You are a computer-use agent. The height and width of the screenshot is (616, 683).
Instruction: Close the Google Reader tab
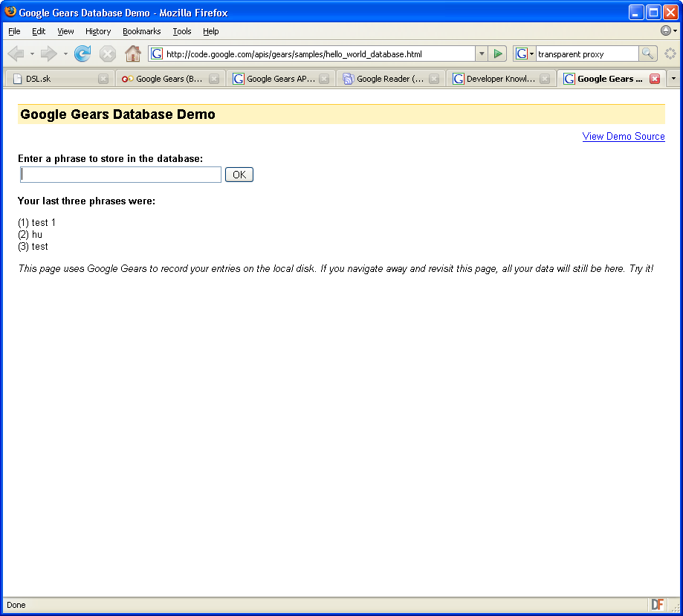(x=434, y=79)
